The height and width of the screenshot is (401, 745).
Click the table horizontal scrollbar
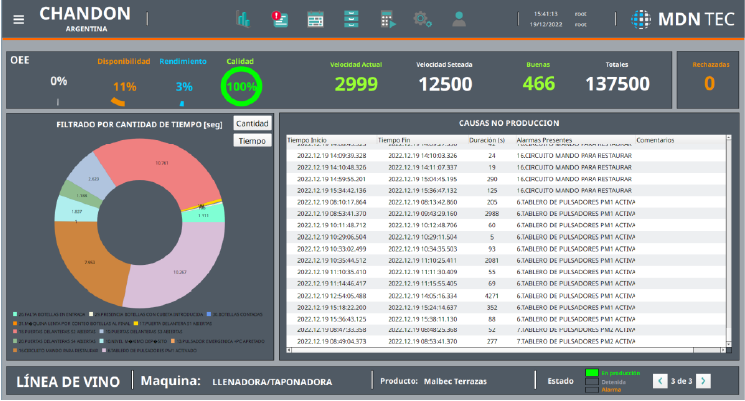(x=506, y=350)
